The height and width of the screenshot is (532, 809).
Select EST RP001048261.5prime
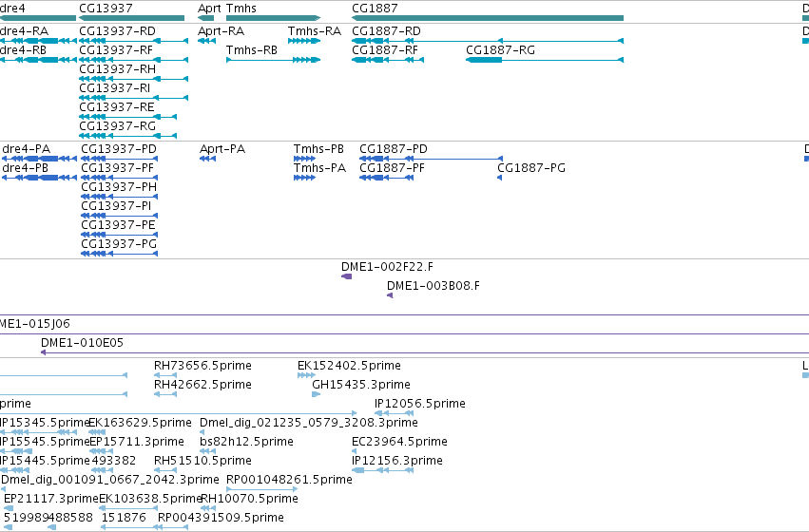[262, 490]
